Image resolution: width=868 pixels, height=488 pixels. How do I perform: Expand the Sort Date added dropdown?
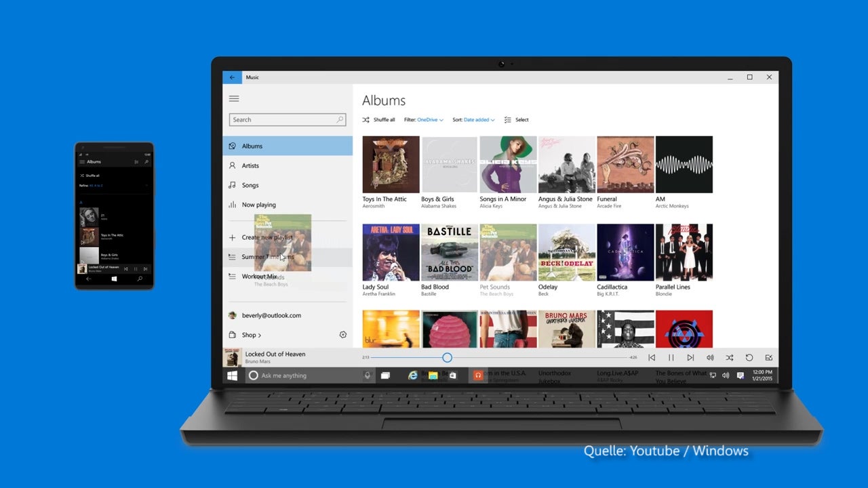coord(479,120)
